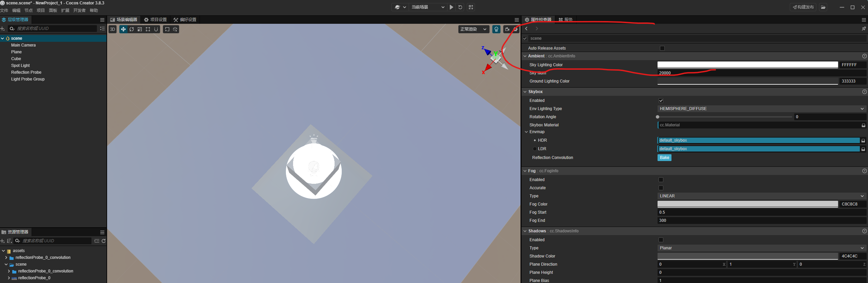The image size is (868, 283).
Task: Select the Scale gizmo tool
Action: 140,29
